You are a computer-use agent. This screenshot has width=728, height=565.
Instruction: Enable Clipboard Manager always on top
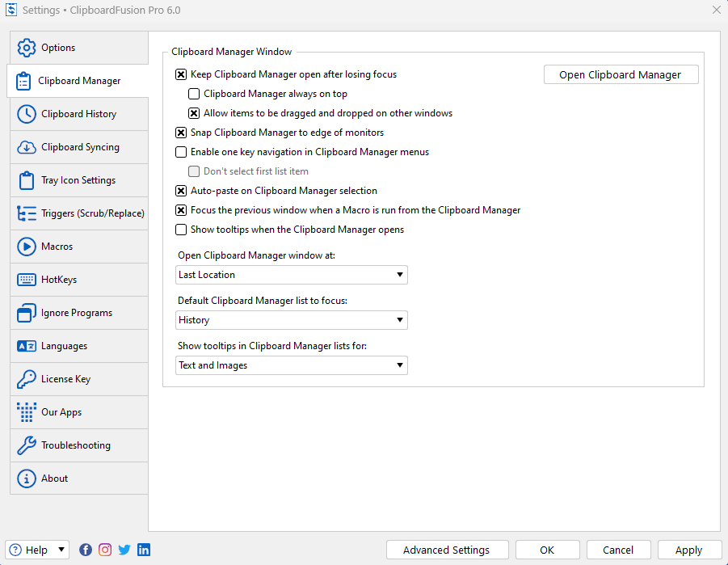[x=194, y=95]
